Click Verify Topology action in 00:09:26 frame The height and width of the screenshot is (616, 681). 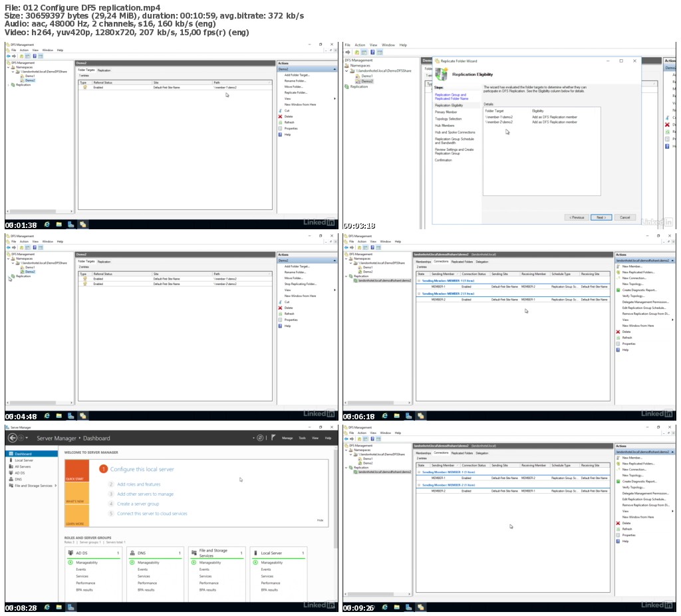[633, 488]
